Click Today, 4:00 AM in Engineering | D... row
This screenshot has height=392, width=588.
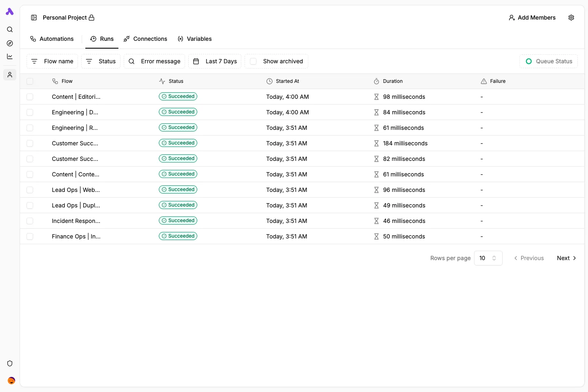coord(287,112)
